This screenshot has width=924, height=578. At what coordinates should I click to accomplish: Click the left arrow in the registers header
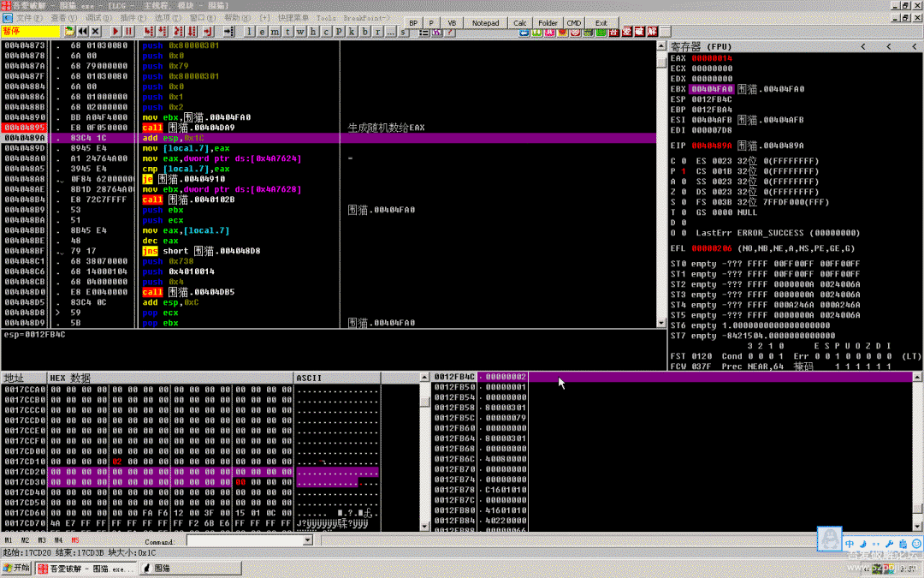coord(862,46)
